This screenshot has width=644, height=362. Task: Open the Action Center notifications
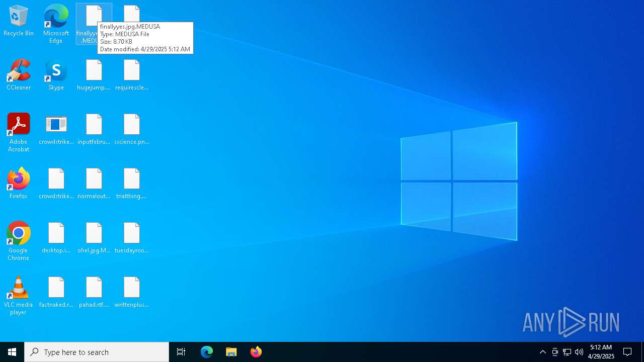pos(628,352)
